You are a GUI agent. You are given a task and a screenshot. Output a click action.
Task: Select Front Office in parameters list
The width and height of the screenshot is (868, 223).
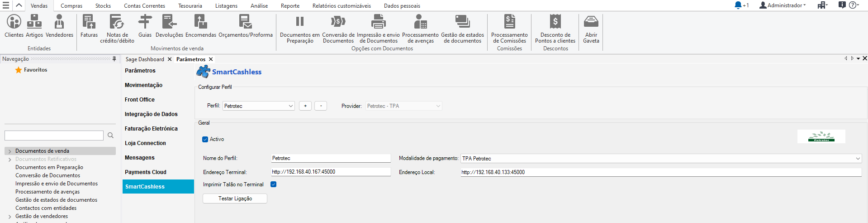click(158, 100)
